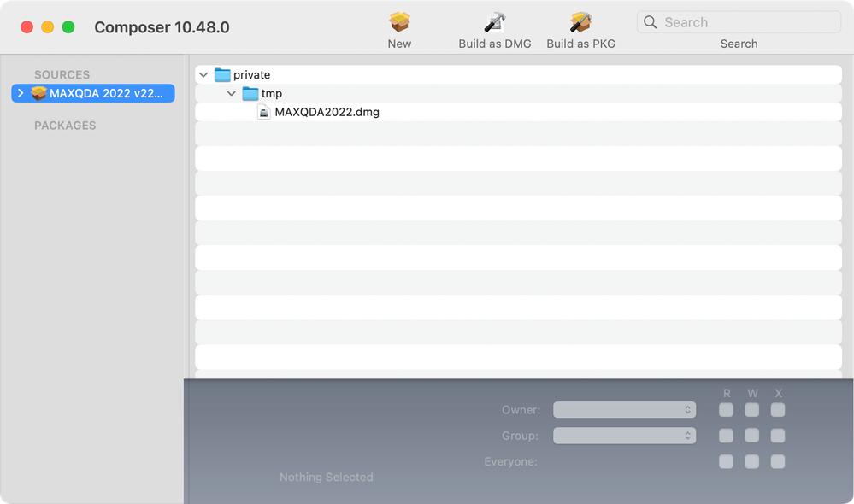Screen dimensions: 854x504
Task: Open the Owner dropdown
Action: pos(624,410)
